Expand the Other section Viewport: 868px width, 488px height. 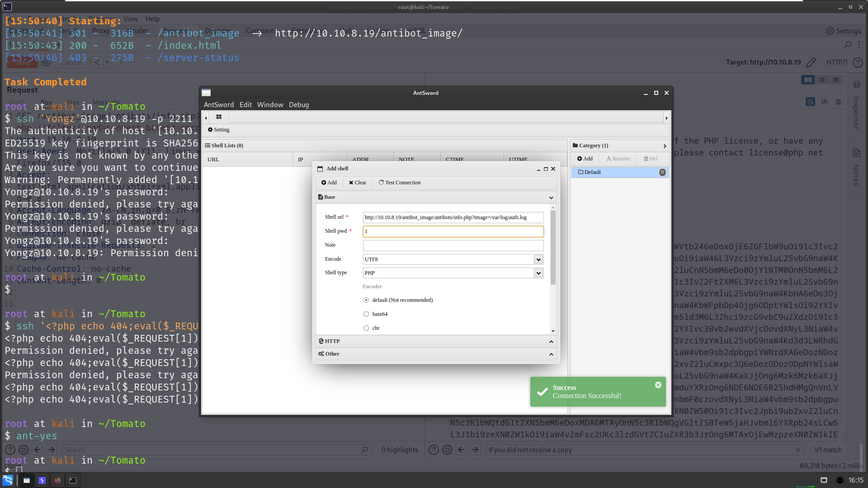point(551,354)
